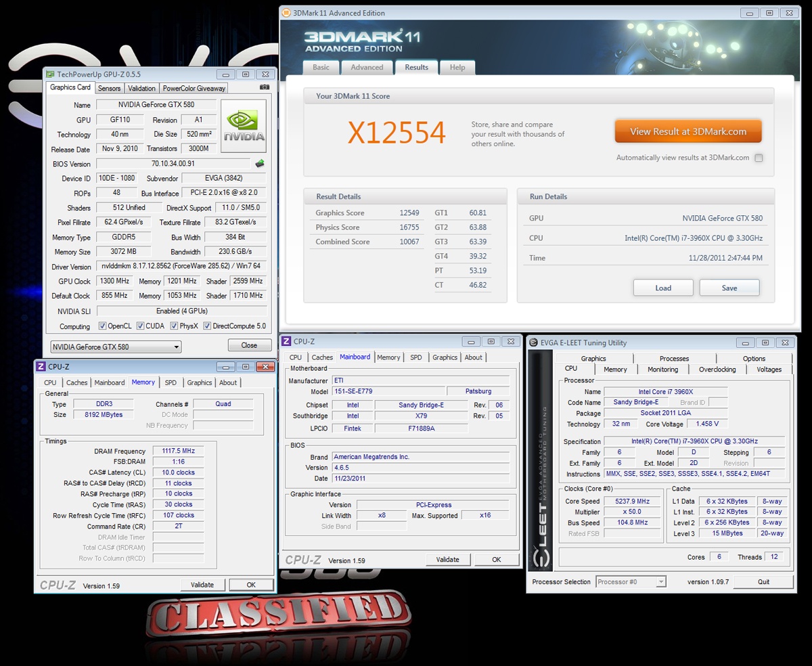812x666 pixels.
Task: Open the Options tab in E-LEET
Action: click(754, 359)
